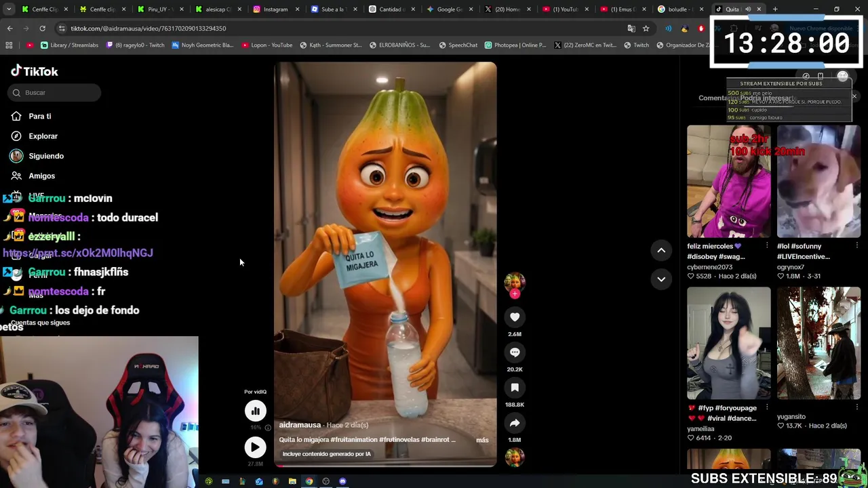This screenshot has height=488, width=868.
Task: Switch to the Google Gemini tab
Action: click(x=449, y=9)
